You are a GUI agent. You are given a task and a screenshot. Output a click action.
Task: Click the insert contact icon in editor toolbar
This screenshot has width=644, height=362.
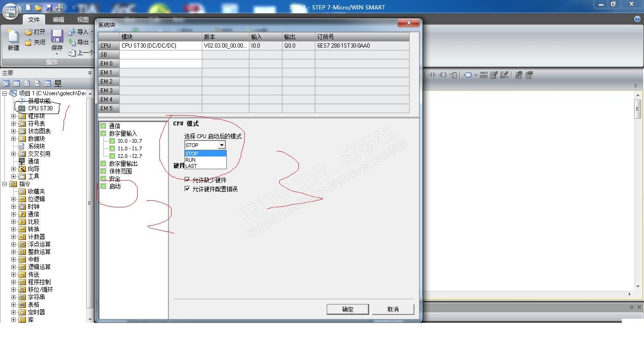coord(432,75)
